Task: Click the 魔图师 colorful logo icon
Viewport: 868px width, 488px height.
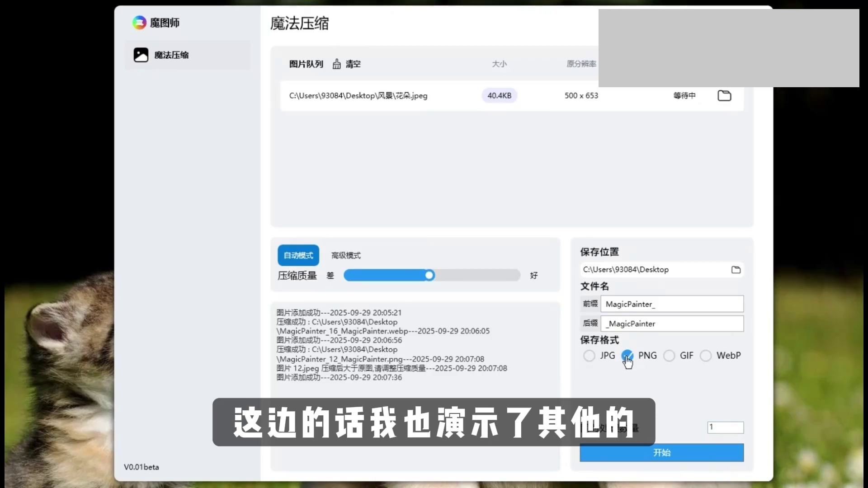Action: click(x=139, y=23)
